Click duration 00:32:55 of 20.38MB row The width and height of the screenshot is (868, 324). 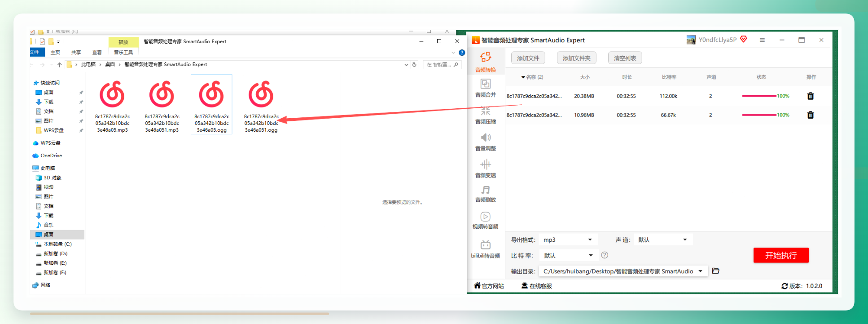[626, 96]
